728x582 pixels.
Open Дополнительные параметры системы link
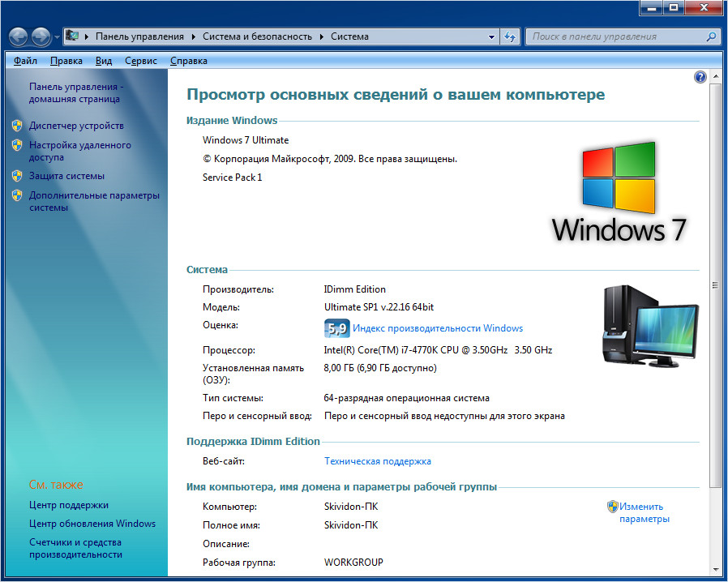click(x=94, y=201)
